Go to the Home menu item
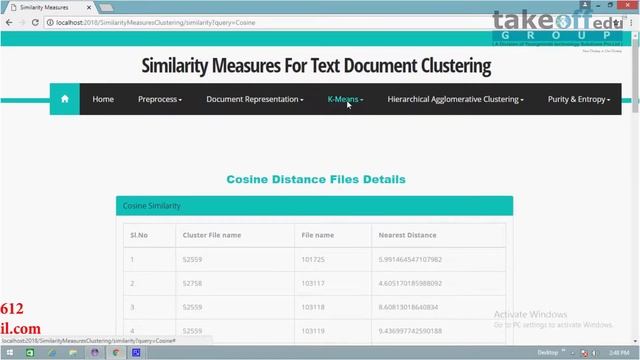The width and height of the screenshot is (640, 360). point(103,99)
